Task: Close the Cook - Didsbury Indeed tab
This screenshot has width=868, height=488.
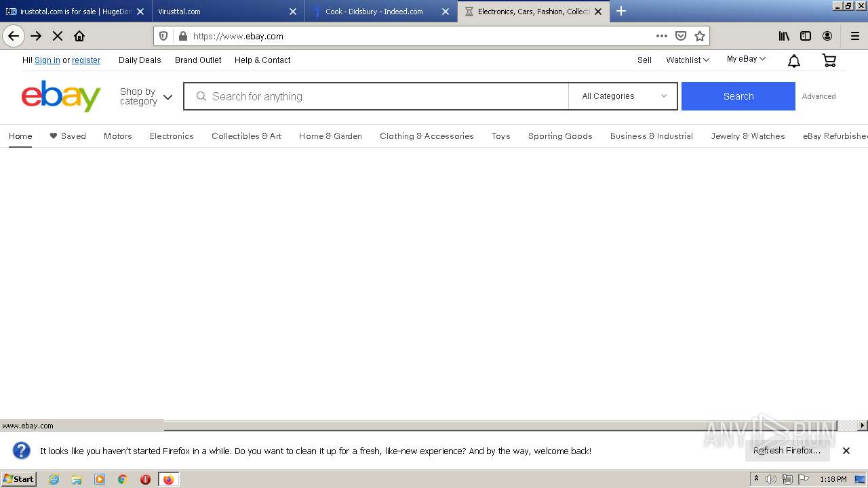Action: point(446,12)
